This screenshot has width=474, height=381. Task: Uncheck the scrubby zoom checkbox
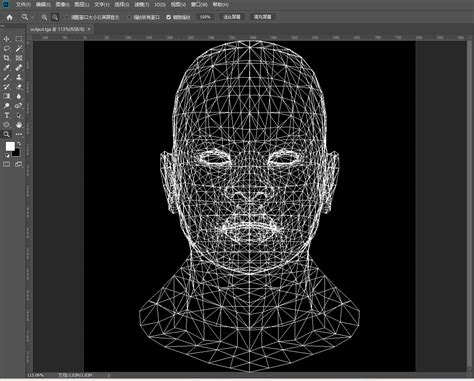click(169, 17)
